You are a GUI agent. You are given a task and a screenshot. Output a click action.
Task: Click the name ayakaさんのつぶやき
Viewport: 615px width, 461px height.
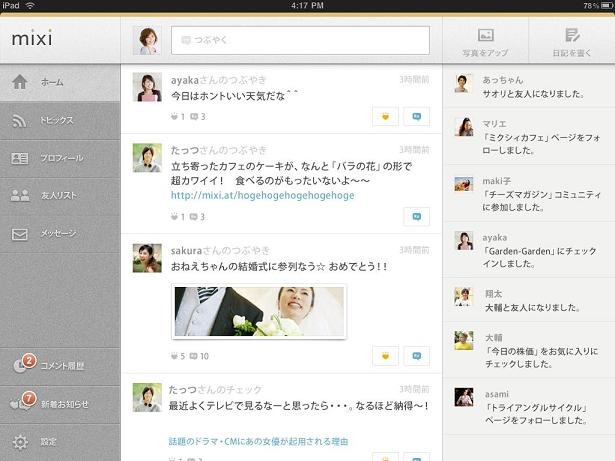point(218,80)
